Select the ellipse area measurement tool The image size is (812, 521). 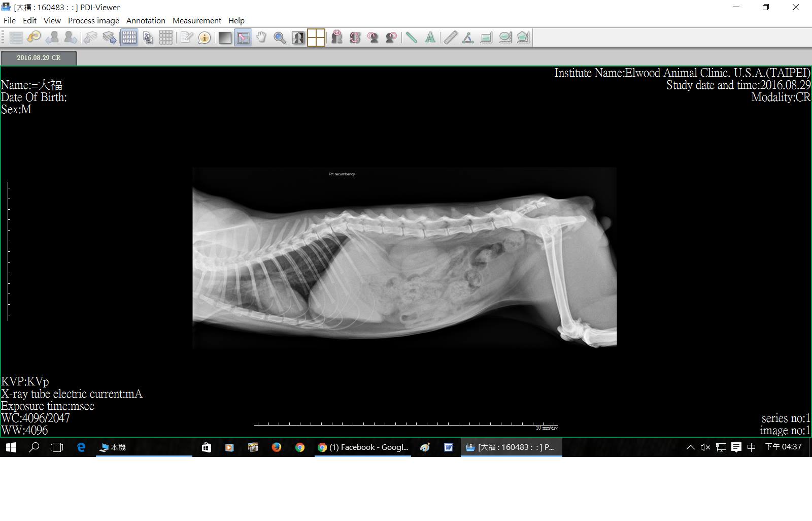point(505,38)
